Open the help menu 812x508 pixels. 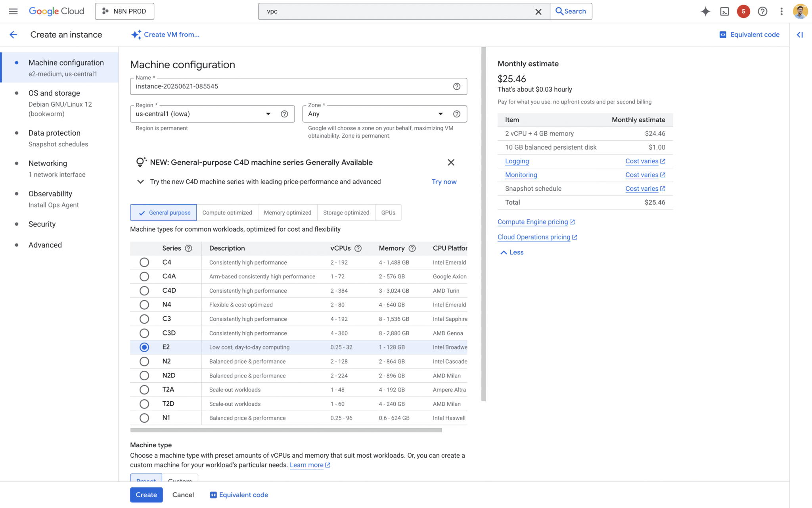762,12
